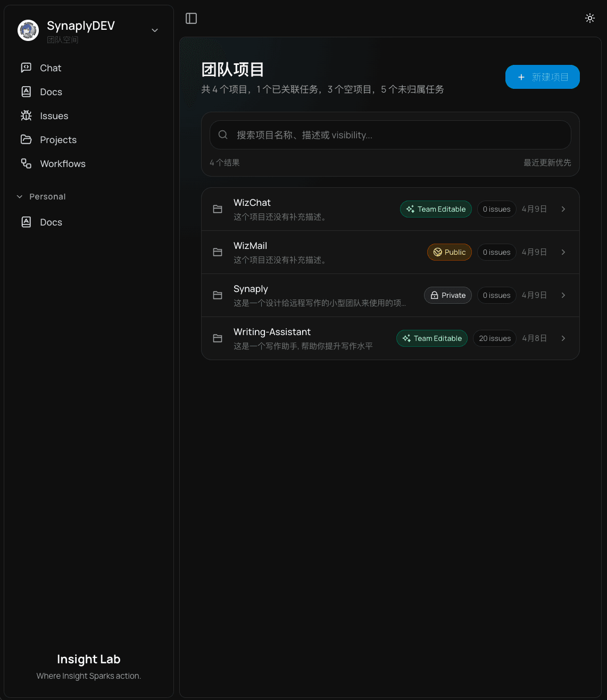Open sorting options via 最近更新优先
Image resolution: width=607 pixels, height=700 pixels.
(x=547, y=162)
